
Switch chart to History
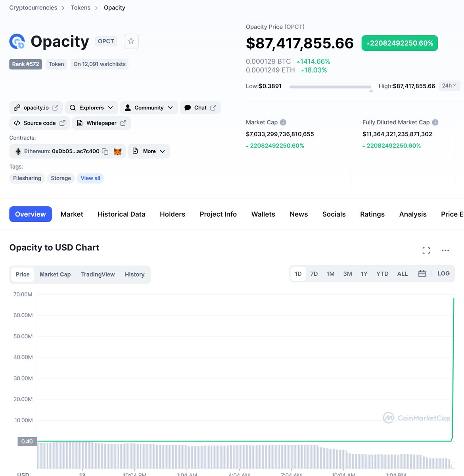(x=134, y=274)
